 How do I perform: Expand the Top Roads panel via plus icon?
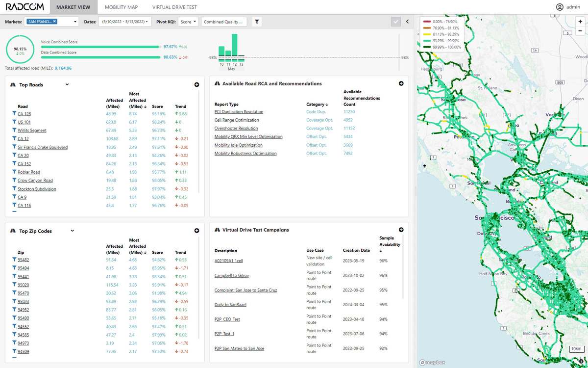pos(196,84)
